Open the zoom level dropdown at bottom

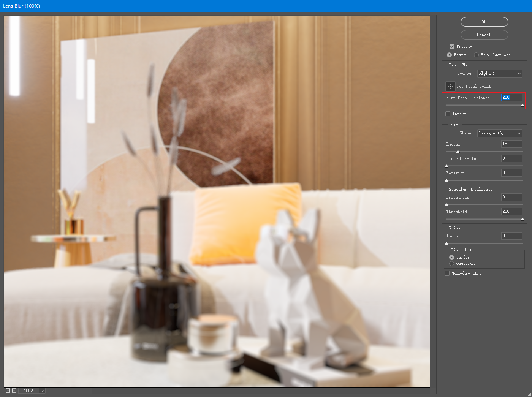pos(42,391)
